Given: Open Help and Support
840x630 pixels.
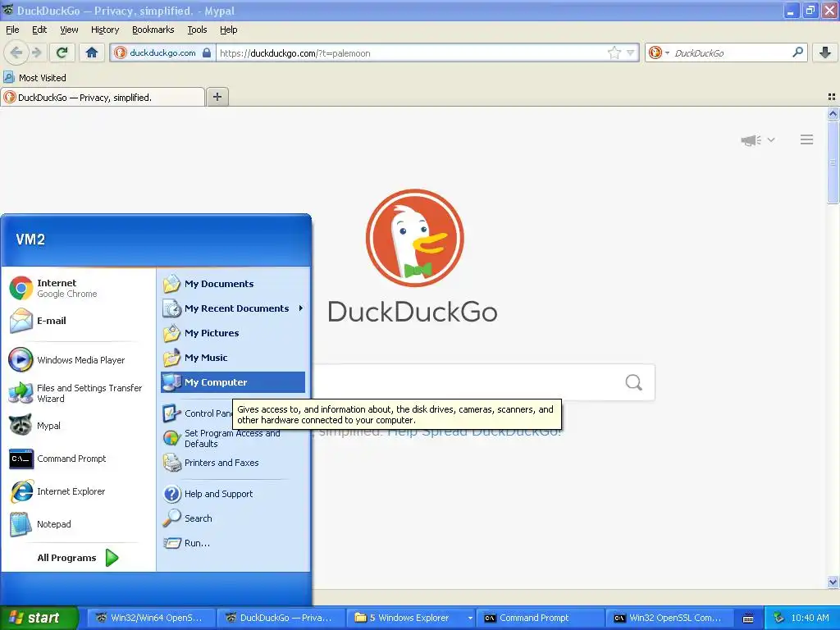Looking at the screenshot, I should pos(233,494).
